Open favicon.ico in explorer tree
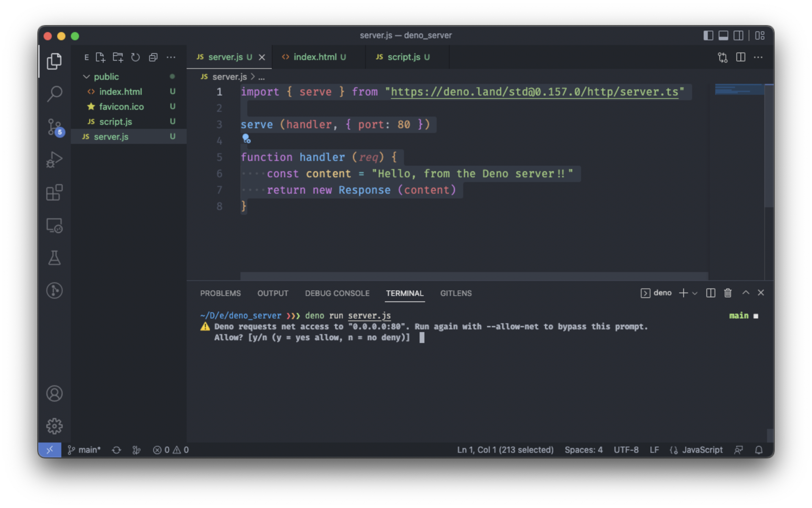812x508 pixels. 128,107
